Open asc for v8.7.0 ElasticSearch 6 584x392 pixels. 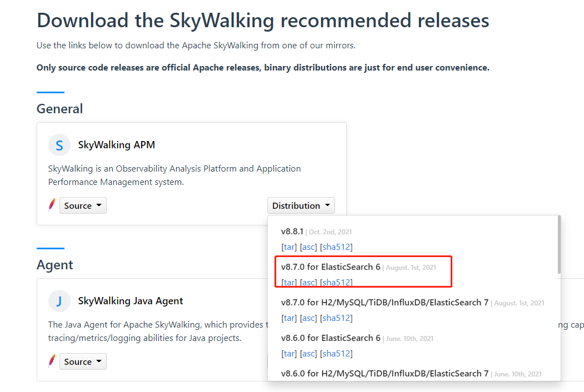pyautogui.click(x=308, y=283)
